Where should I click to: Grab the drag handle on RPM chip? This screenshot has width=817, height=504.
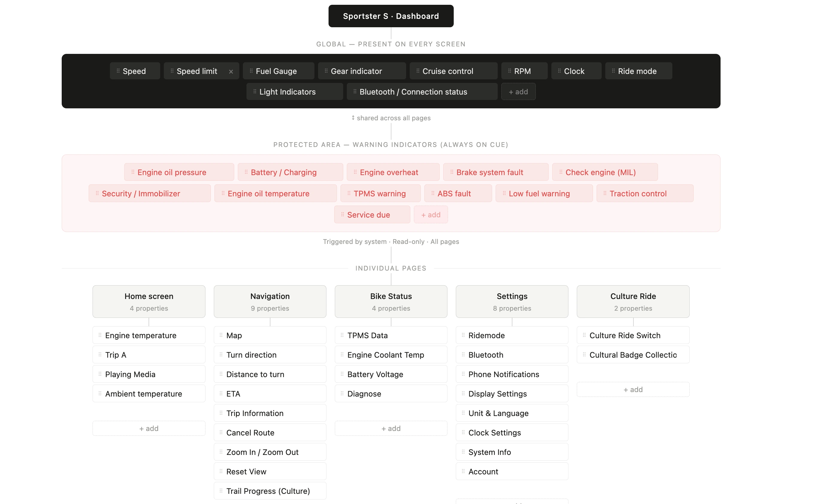pos(509,71)
